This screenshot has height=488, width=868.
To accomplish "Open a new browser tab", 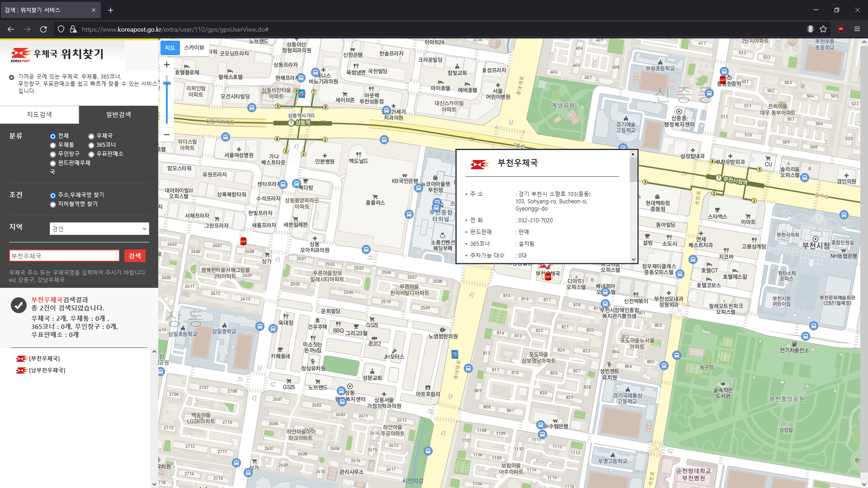I will click(x=111, y=10).
